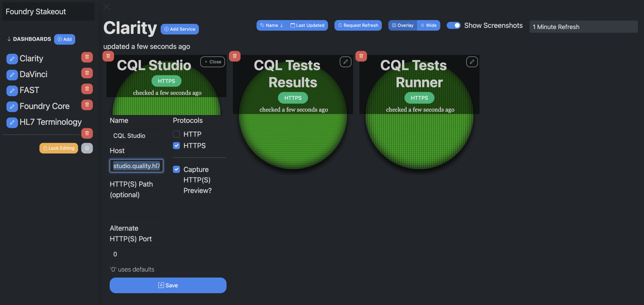Collapse the DASHBOARDS section arrow
This screenshot has width=644, height=305.
[9, 39]
